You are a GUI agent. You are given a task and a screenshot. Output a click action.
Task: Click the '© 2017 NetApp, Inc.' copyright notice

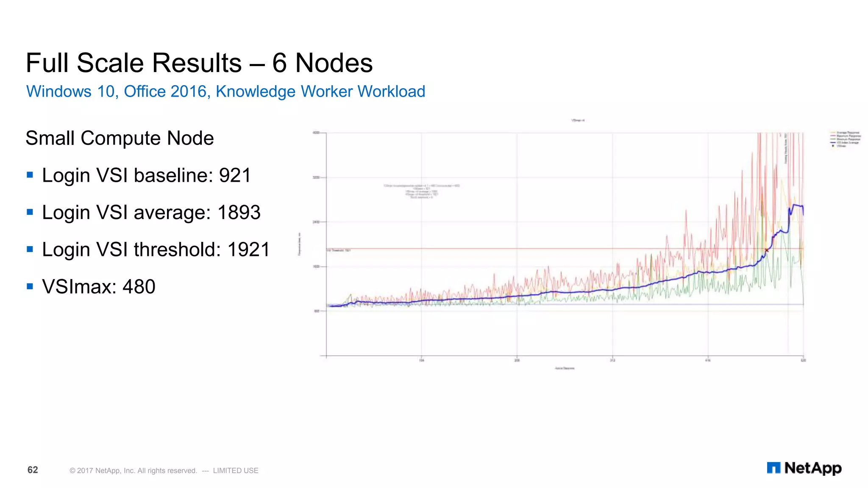[164, 471]
